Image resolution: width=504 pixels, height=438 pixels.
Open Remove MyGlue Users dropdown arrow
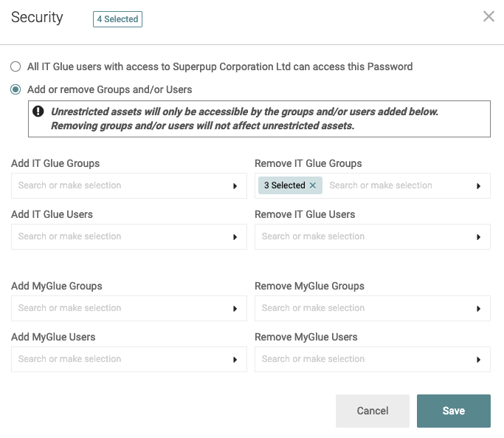[x=479, y=360]
